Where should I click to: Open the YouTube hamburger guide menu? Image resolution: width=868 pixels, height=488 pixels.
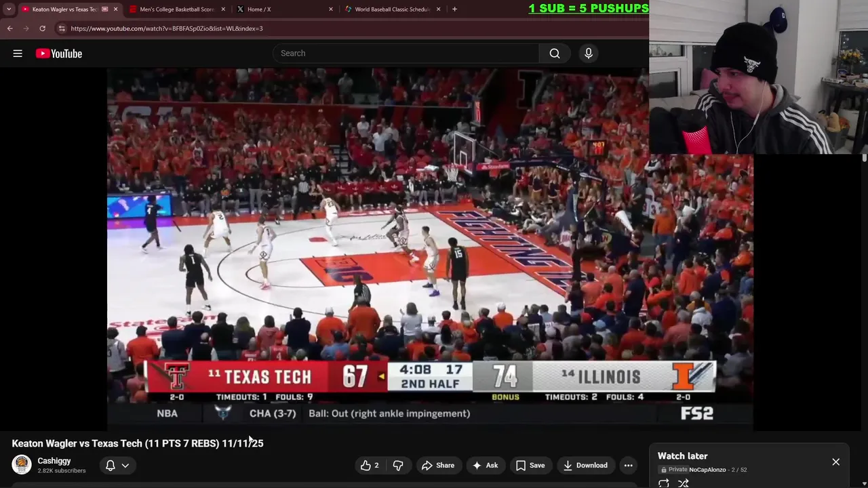[18, 54]
